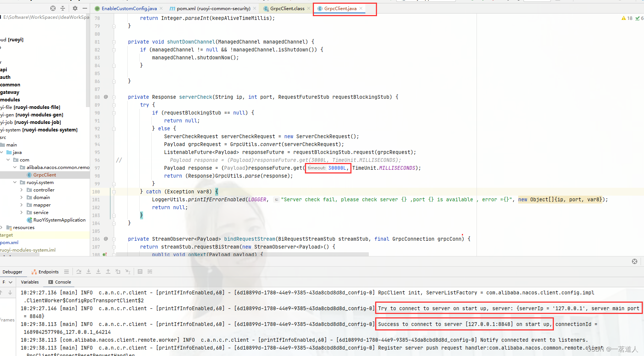Hide the Project panel with the minus icon
Screen dimensions: 644x356
85,8
